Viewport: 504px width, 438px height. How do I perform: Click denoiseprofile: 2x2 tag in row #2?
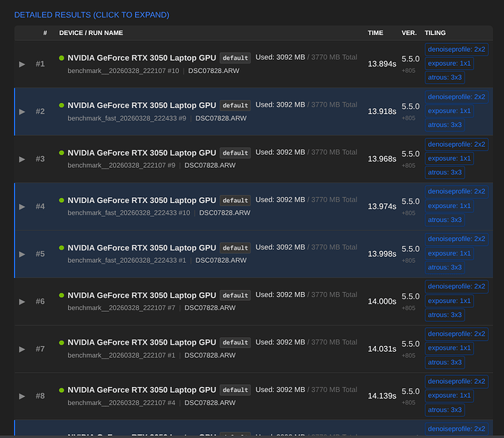pyautogui.click(x=457, y=97)
